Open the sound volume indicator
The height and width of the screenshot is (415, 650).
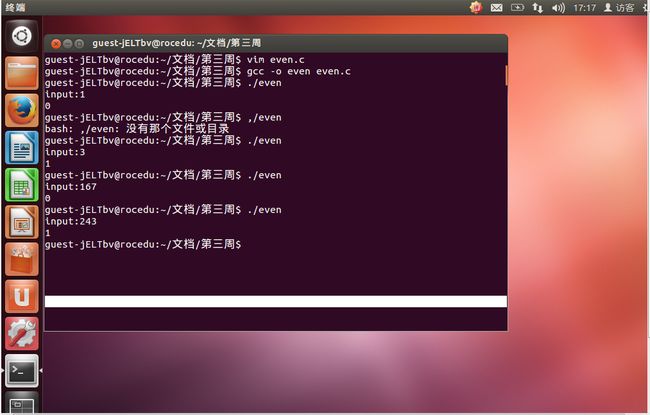click(558, 7)
